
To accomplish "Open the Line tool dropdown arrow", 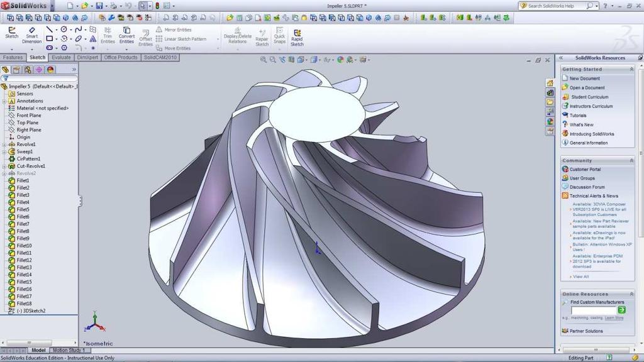I will (x=56, y=30).
